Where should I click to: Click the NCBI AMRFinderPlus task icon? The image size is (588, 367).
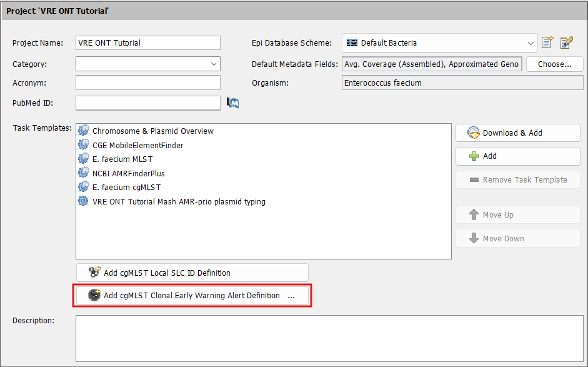click(x=83, y=173)
